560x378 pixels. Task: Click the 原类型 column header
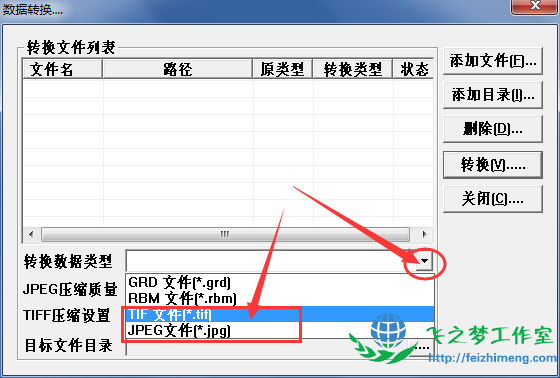(282, 69)
